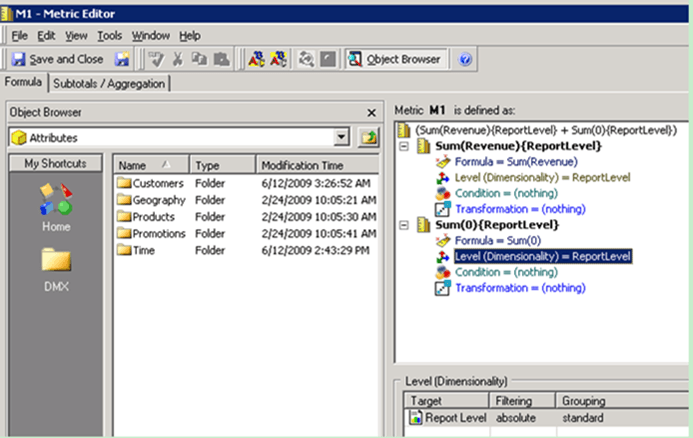Toggle the Object Browser toolbar button
Screen dimensions: 693x438
click(x=395, y=59)
